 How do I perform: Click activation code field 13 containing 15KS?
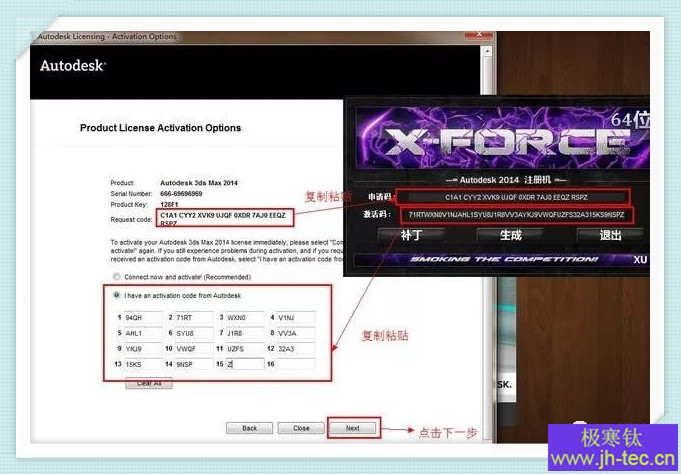point(143,364)
